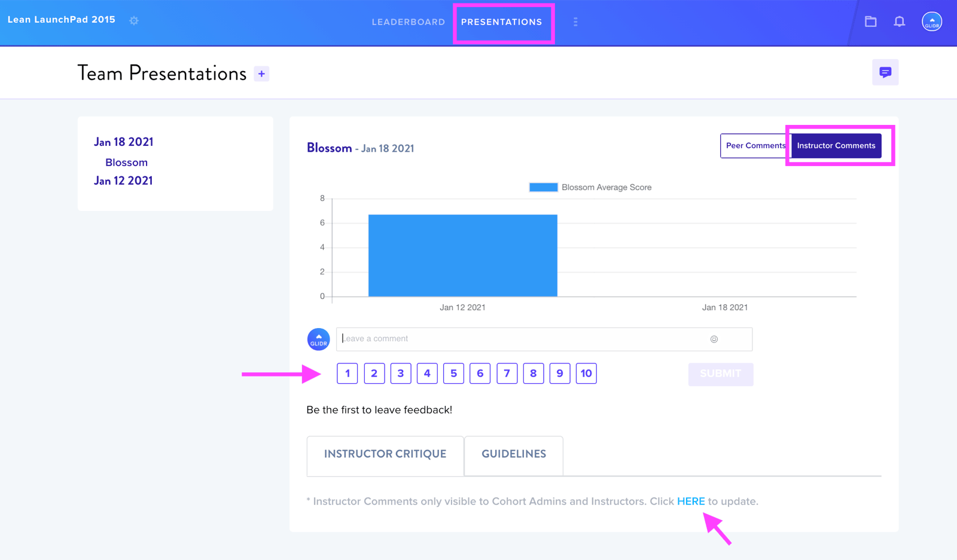The width and height of the screenshot is (957, 560).
Task: Switch to Instructor Comments view
Action: point(836,146)
